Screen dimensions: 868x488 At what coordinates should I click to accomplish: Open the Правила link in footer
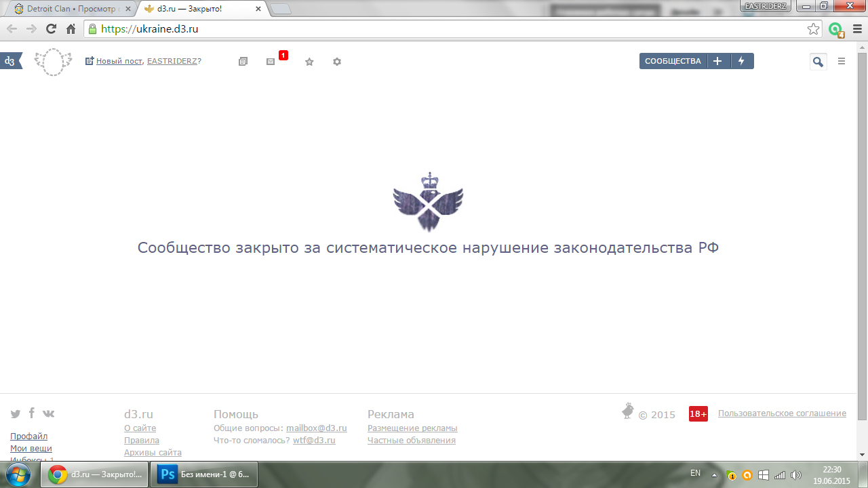click(x=142, y=441)
